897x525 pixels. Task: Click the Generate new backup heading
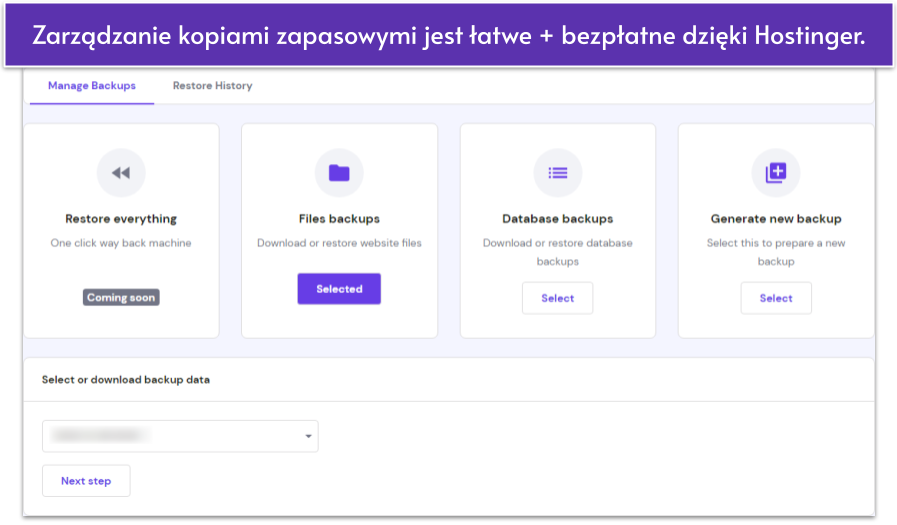point(776,219)
